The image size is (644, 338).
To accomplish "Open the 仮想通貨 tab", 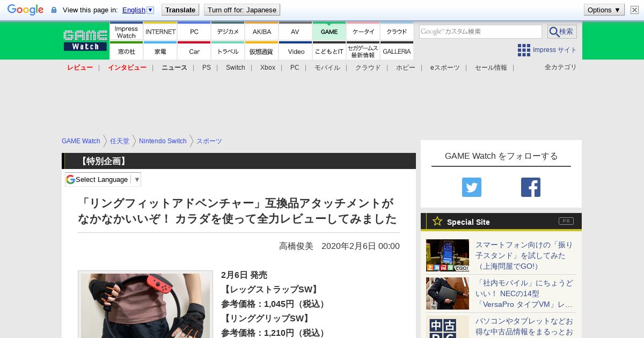I will point(262,50).
